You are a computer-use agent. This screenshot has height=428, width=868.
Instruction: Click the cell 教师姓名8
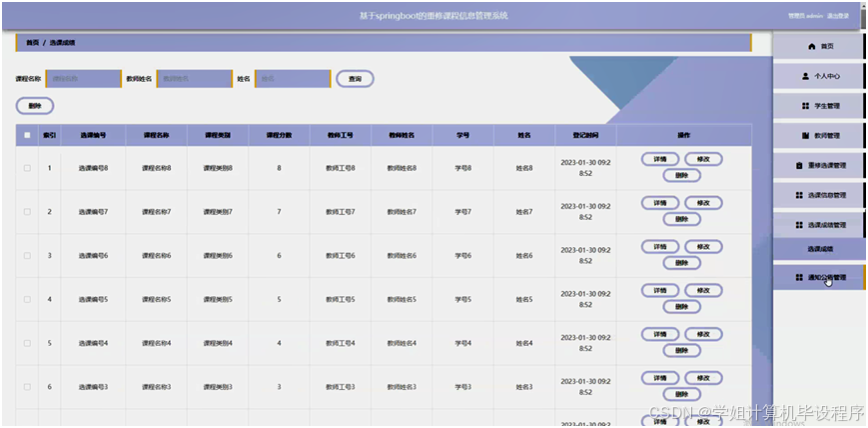[x=402, y=168]
